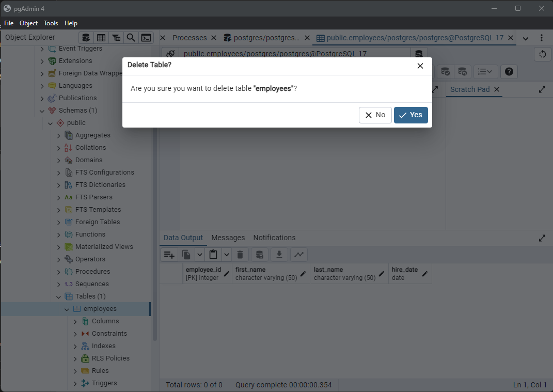This screenshot has height=392, width=553.
Task: Open the PSQL Tool terminal icon
Action: [x=146, y=37]
